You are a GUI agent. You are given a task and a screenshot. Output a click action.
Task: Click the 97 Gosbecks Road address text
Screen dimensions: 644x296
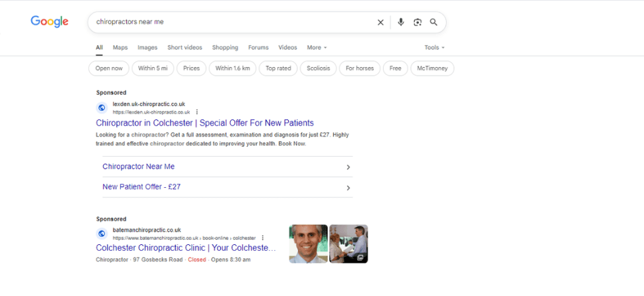point(158,260)
